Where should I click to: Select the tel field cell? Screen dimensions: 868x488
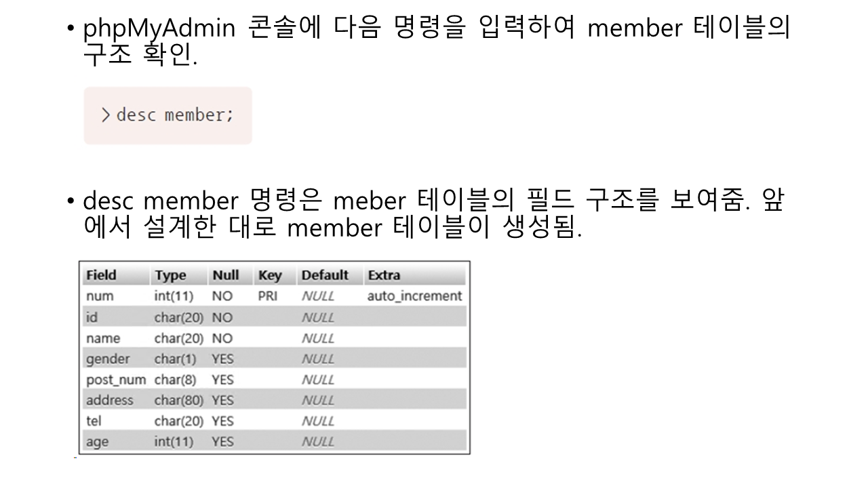point(94,421)
